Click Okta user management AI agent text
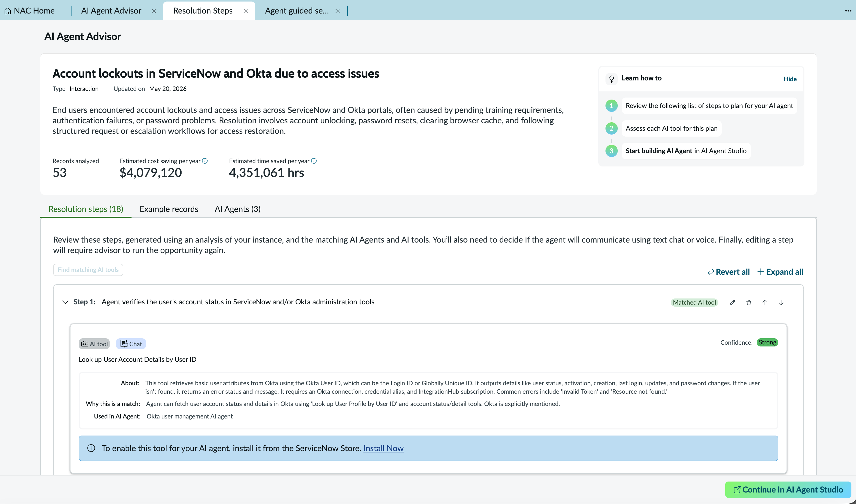Viewport: 856px width, 504px height. [189, 416]
